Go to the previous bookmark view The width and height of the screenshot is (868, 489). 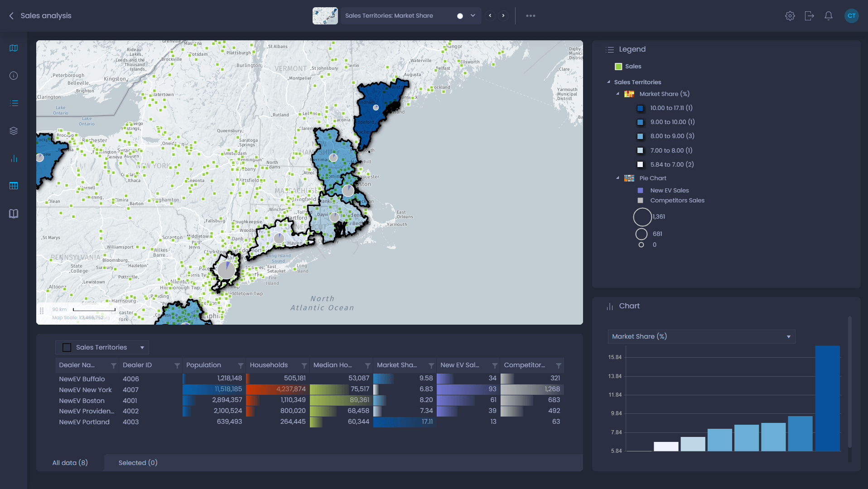(x=490, y=16)
